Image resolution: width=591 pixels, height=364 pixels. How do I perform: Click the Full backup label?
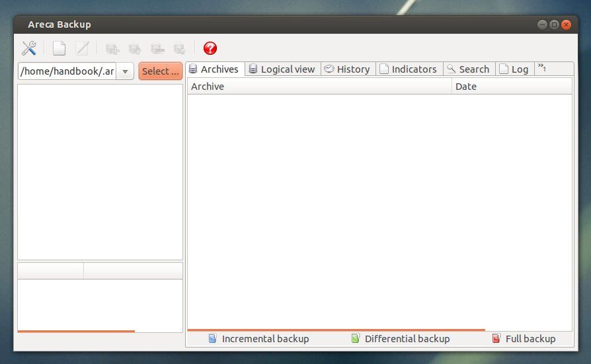(530, 339)
